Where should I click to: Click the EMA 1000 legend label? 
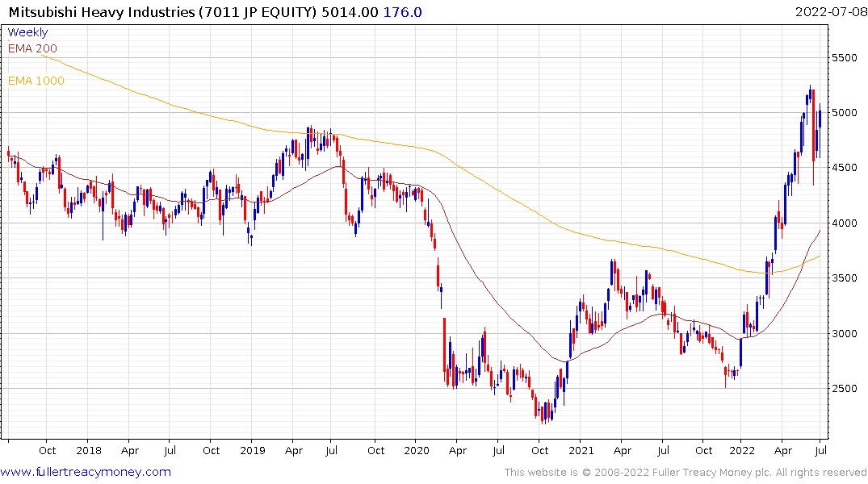[36, 81]
